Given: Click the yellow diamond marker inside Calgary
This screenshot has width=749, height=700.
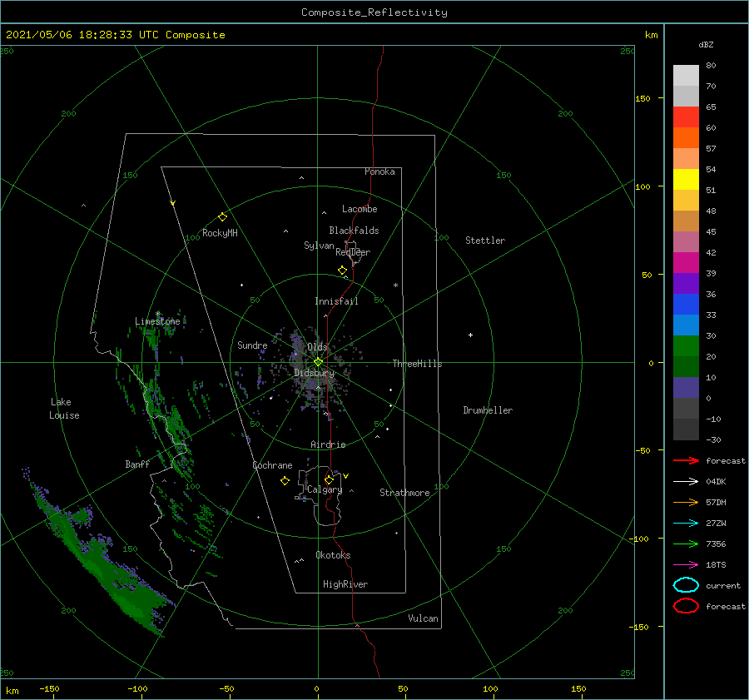Looking at the screenshot, I should pos(329,479).
